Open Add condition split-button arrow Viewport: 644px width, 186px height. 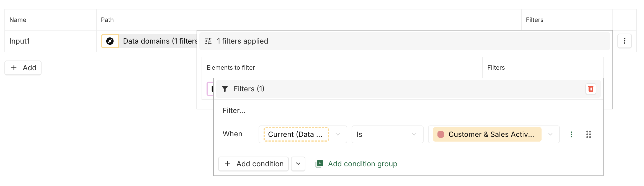pyautogui.click(x=298, y=164)
